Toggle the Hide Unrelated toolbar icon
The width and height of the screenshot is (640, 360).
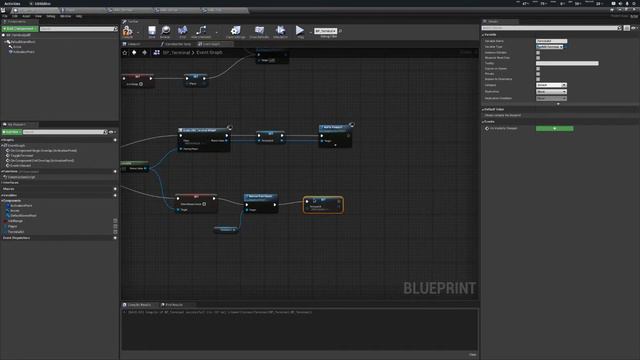[201, 31]
